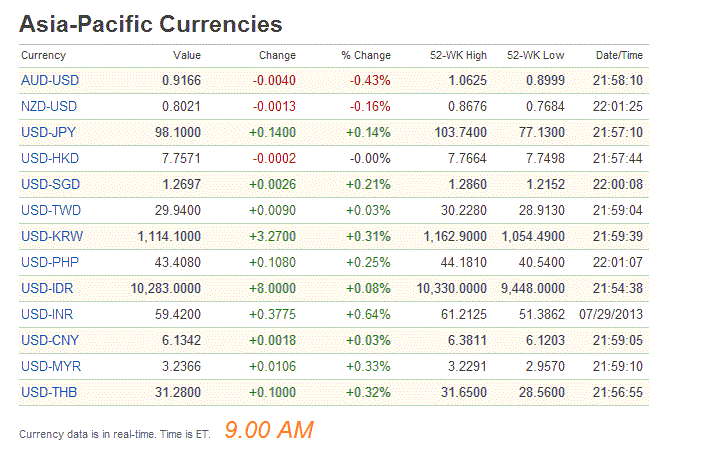701x476 pixels.
Task: Click the 52-WK High column header
Action: coord(458,56)
